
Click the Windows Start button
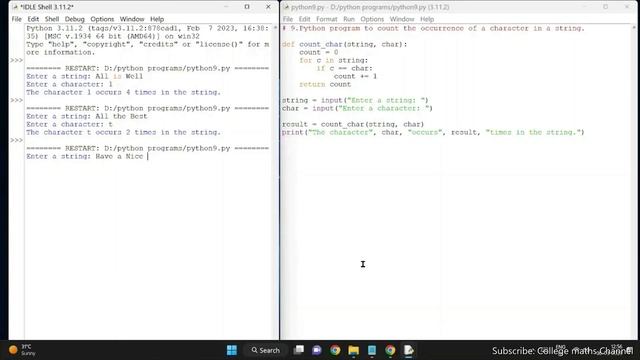click(232, 350)
